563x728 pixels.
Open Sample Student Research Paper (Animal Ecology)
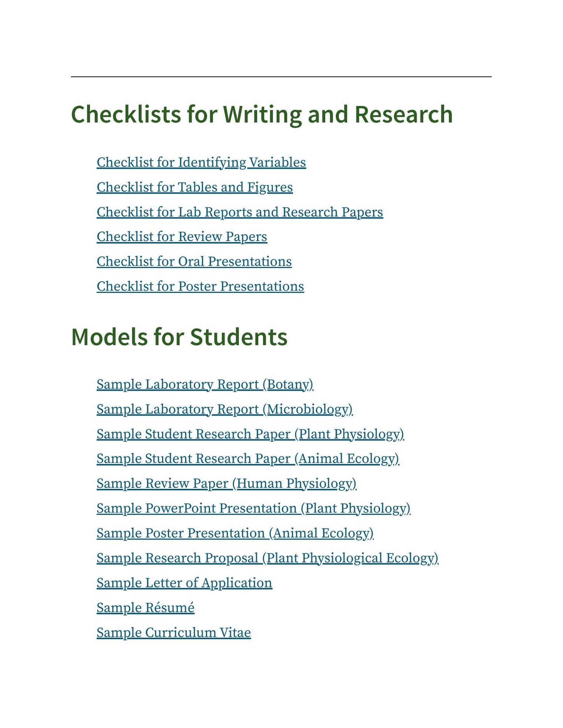[248, 459]
